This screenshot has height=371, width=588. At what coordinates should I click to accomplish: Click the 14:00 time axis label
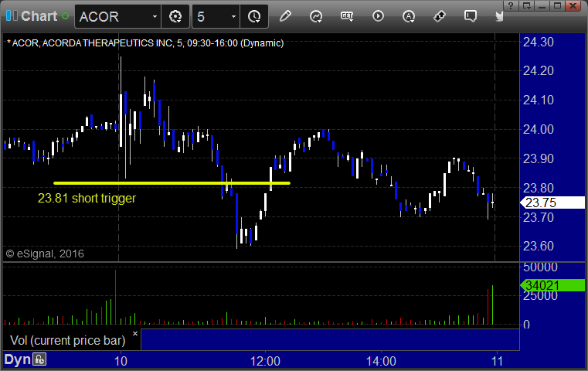381,361
